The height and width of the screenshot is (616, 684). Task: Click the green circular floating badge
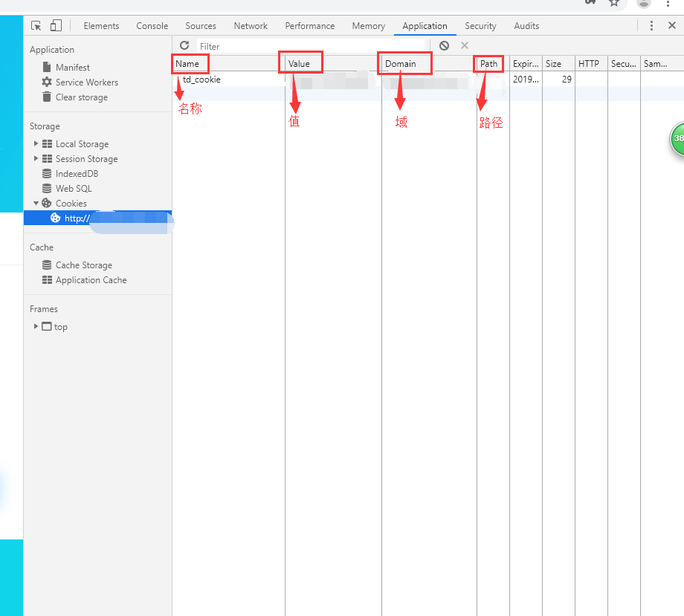pyautogui.click(x=677, y=139)
